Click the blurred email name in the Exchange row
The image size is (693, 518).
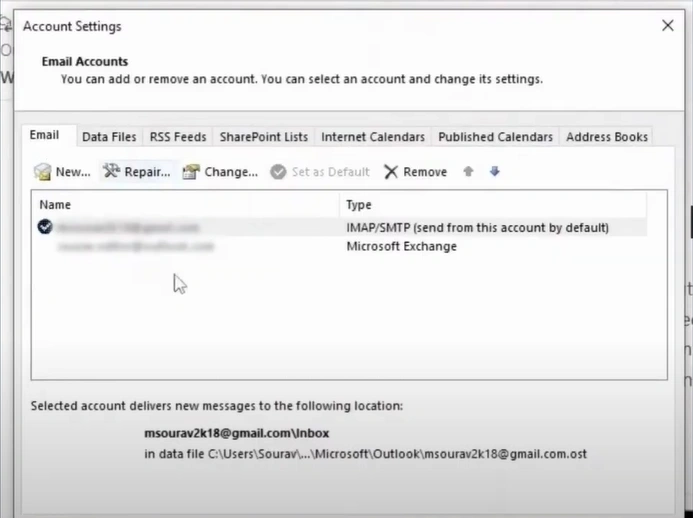pyautogui.click(x=136, y=246)
